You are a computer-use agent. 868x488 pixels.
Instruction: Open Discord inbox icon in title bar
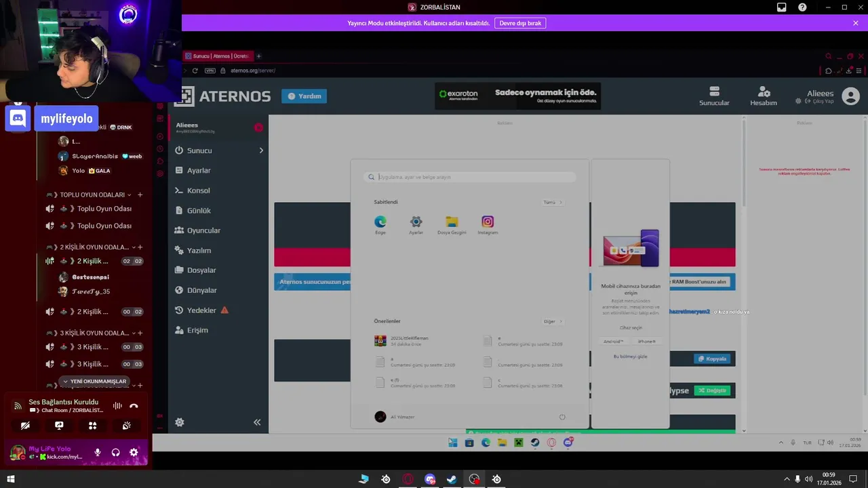click(782, 7)
